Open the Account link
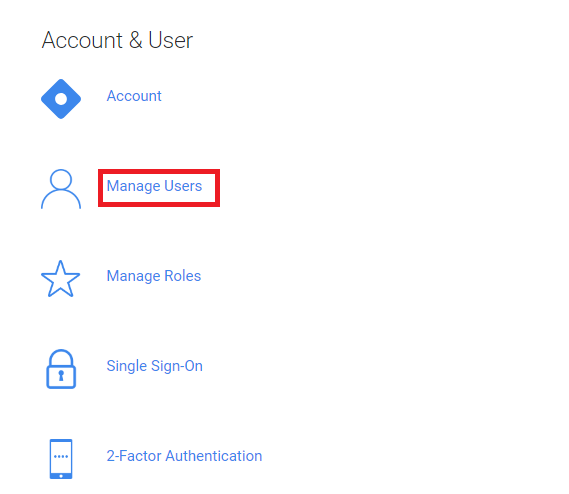Image resolution: width=569 pixels, height=494 pixels. [134, 96]
